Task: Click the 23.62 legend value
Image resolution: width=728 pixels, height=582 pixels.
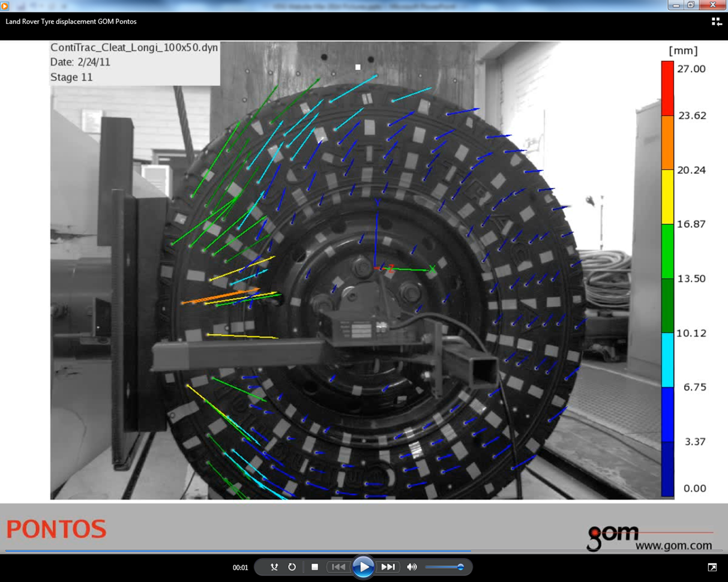Action: click(x=692, y=116)
